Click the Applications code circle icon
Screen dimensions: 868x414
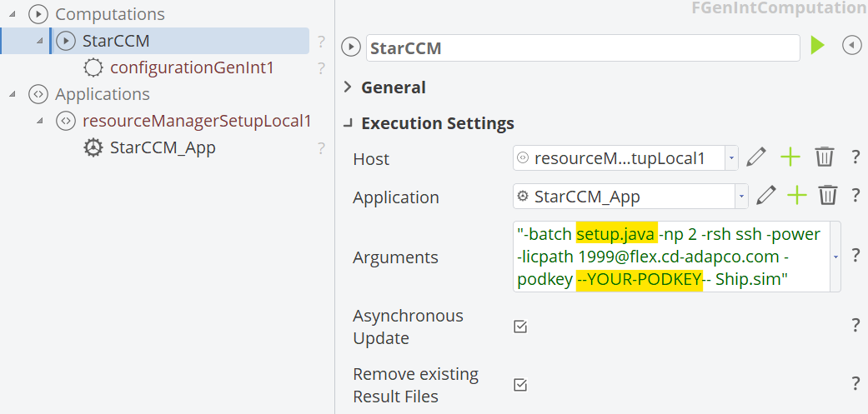pyautogui.click(x=38, y=94)
